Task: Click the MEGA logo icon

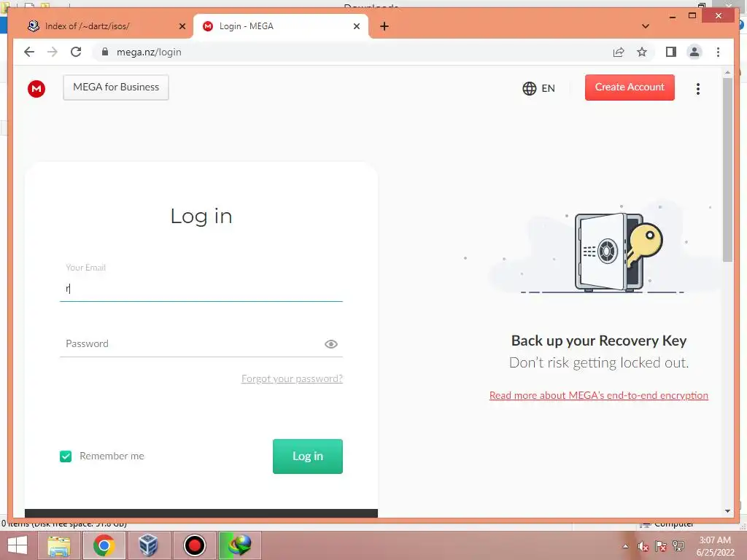Action: pos(36,88)
